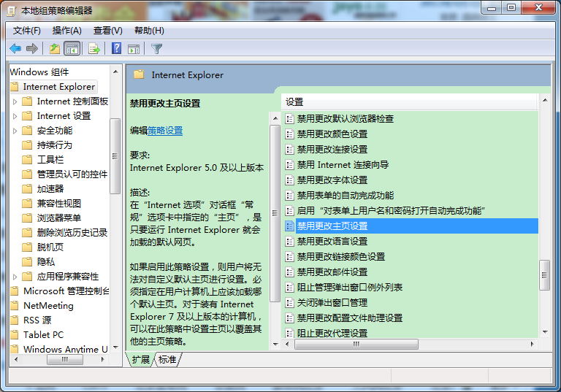Click the settings list vertical scrollbar thumb

point(544,275)
